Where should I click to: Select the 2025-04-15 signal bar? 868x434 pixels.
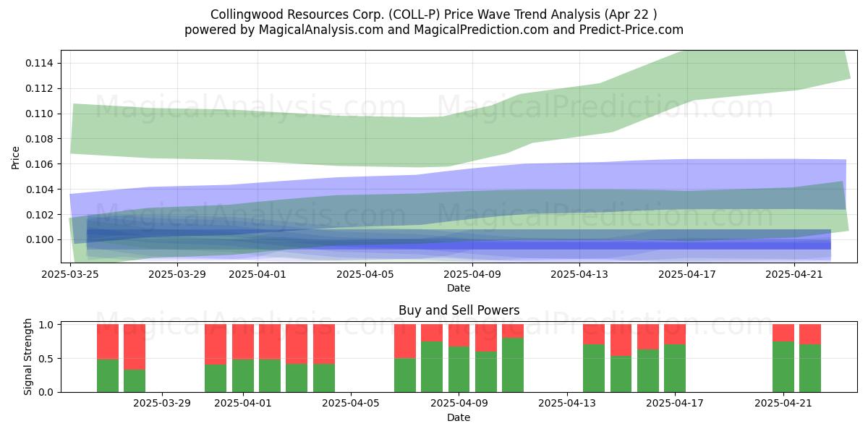click(x=621, y=358)
